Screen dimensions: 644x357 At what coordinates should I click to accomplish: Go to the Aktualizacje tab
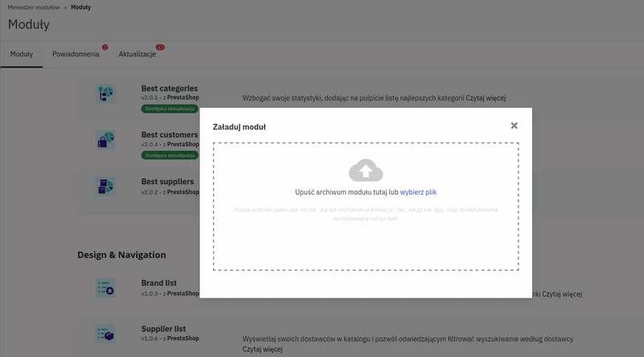coord(137,54)
